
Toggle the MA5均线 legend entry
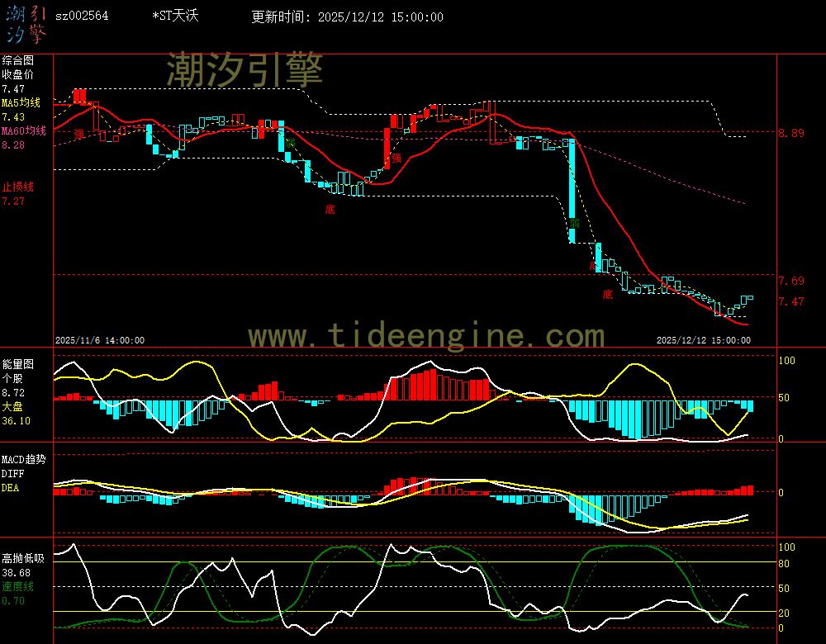tap(23, 103)
